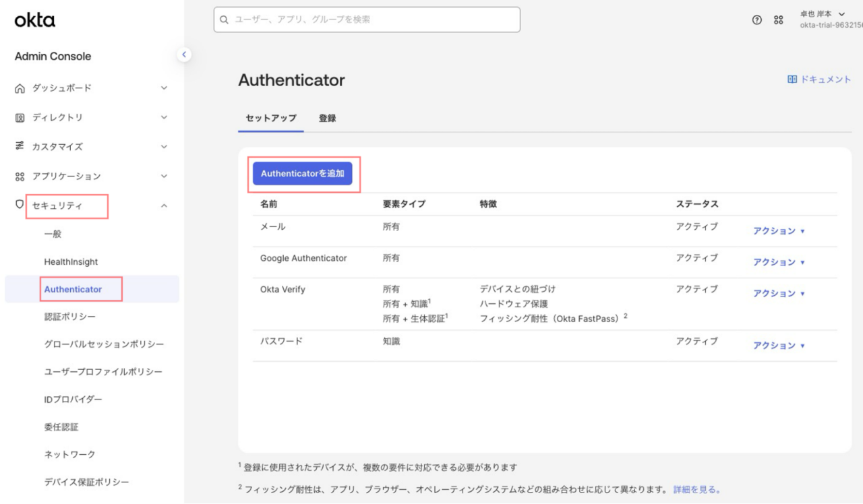Select the Security shield icon in sidebar
Viewport: 863px width, 504px height.
[x=19, y=206]
